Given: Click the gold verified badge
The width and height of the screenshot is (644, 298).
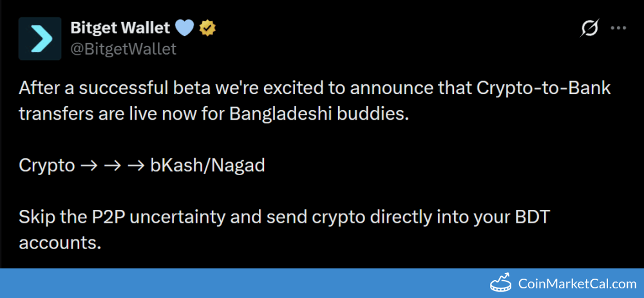Looking at the screenshot, I should (x=207, y=28).
